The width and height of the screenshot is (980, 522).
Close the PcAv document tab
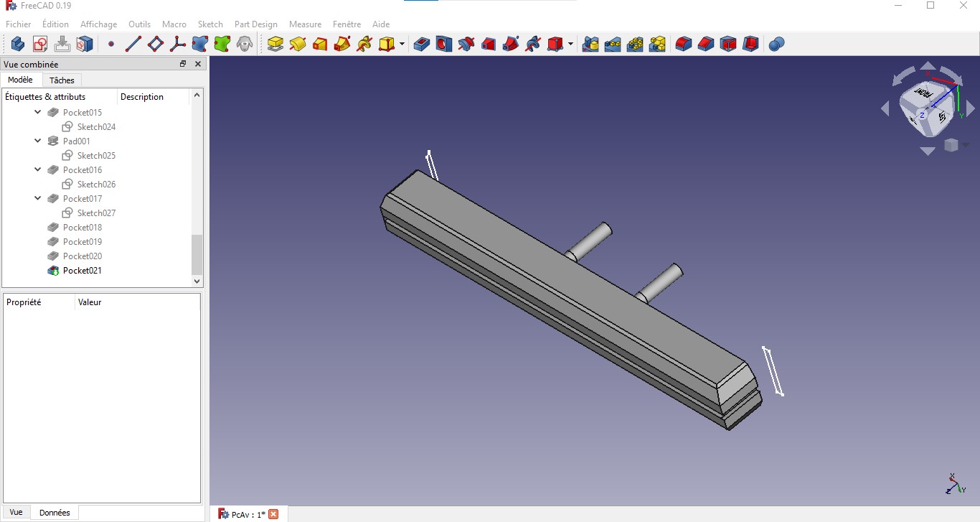(273, 514)
